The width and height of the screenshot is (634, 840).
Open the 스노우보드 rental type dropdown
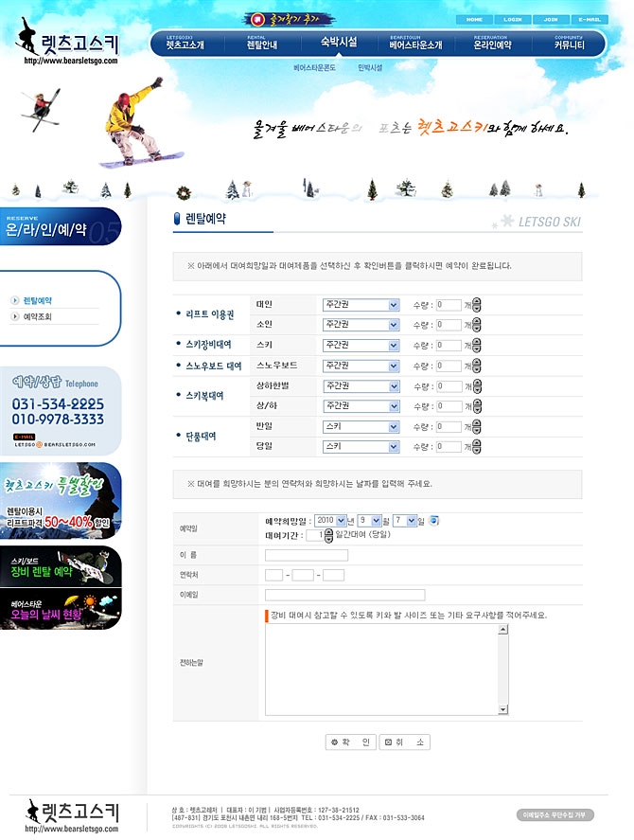pyautogui.click(x=361, y=366)
